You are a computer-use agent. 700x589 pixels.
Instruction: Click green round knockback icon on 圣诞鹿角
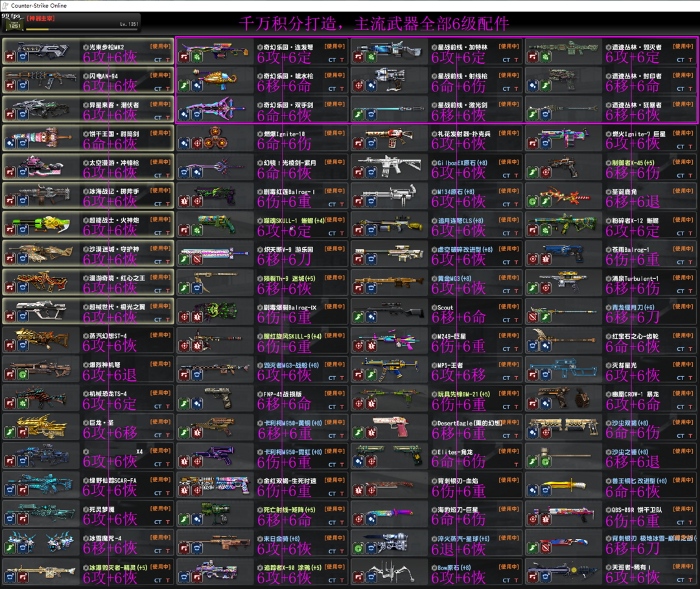(533, 202)
